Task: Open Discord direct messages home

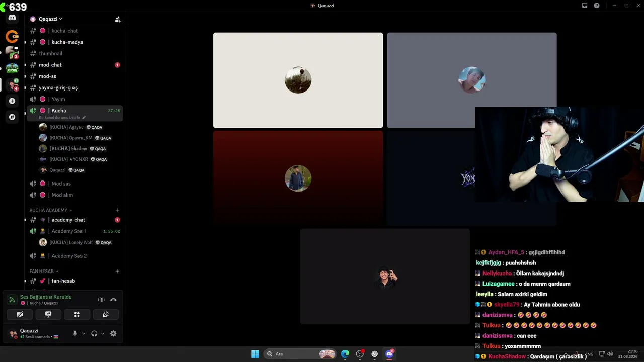Action: 12,18
